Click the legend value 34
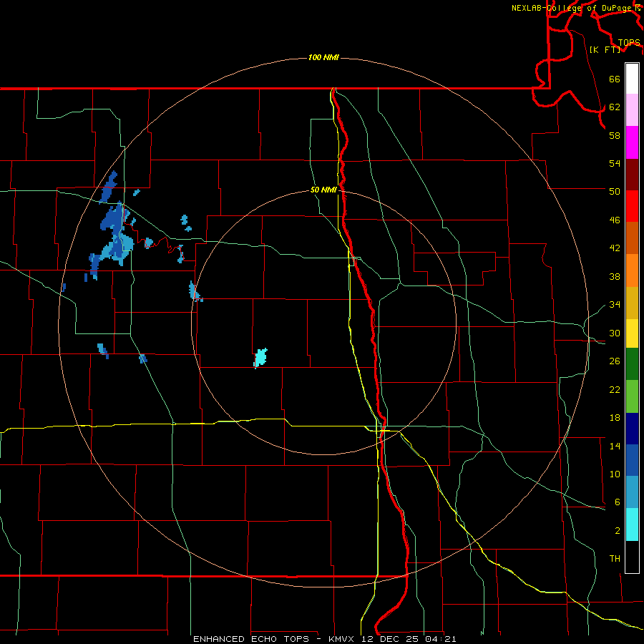The width and height of the screenshot is (644, 644). coord(615,305)
